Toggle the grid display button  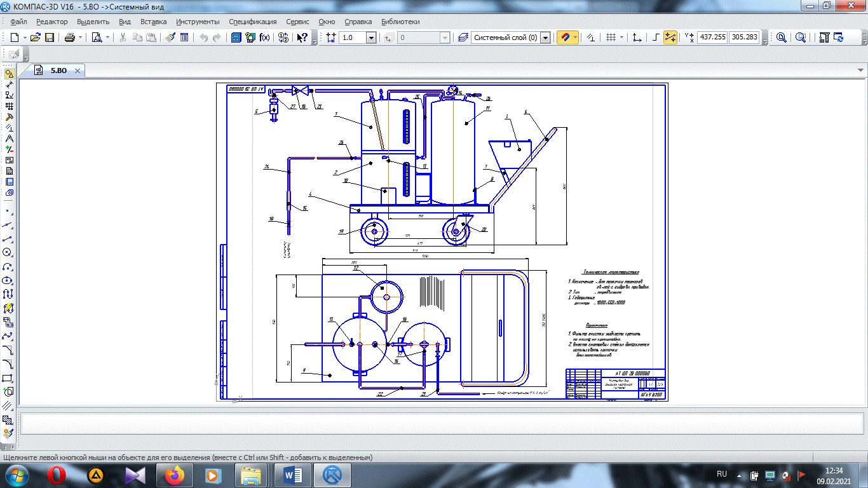pyautogui.click(x=611, y=37)
